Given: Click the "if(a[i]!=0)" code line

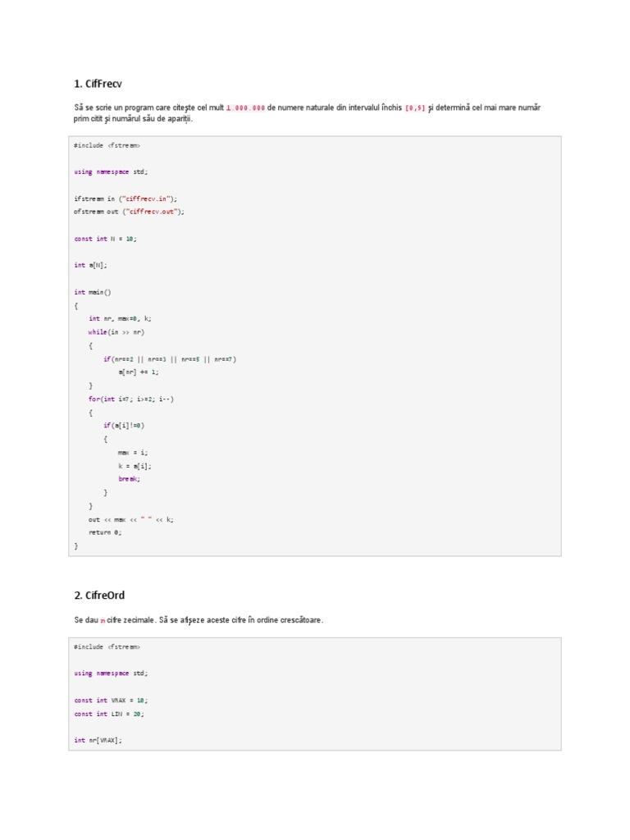Looking at the screenshot, I should pos(124,426).
